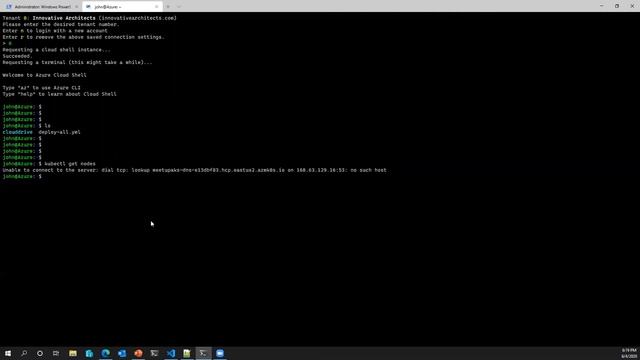Click the 'Enter n to login with a new account' line
This screenshot has height=360, width=640.
tap(55, 31)
